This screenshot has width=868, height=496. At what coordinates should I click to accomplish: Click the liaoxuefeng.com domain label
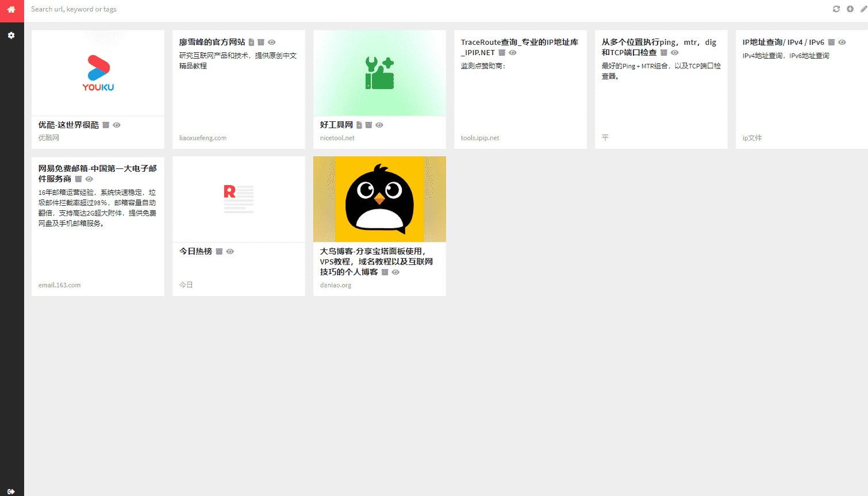point(203,138)
